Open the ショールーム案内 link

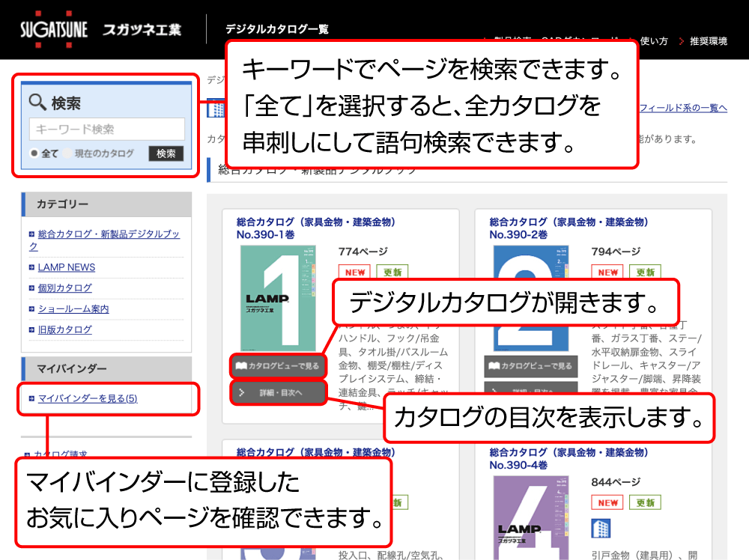(x=73, y=309)
